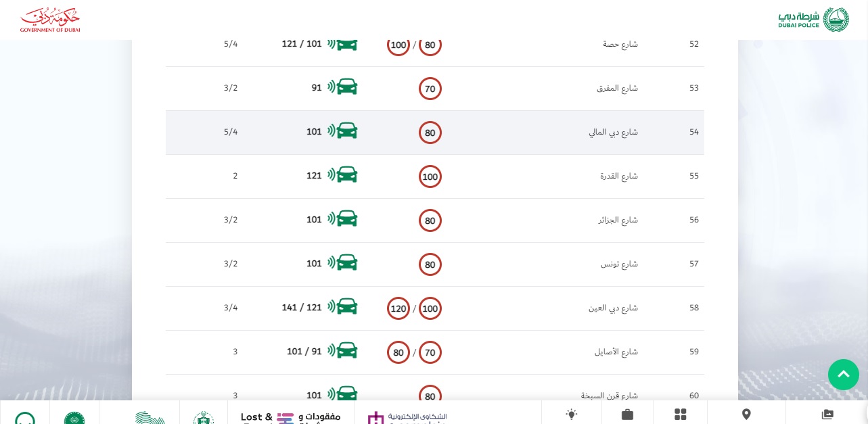Click the radar car icon in row 56
Screen dimensions: 868x424
(x=343, y=219)
